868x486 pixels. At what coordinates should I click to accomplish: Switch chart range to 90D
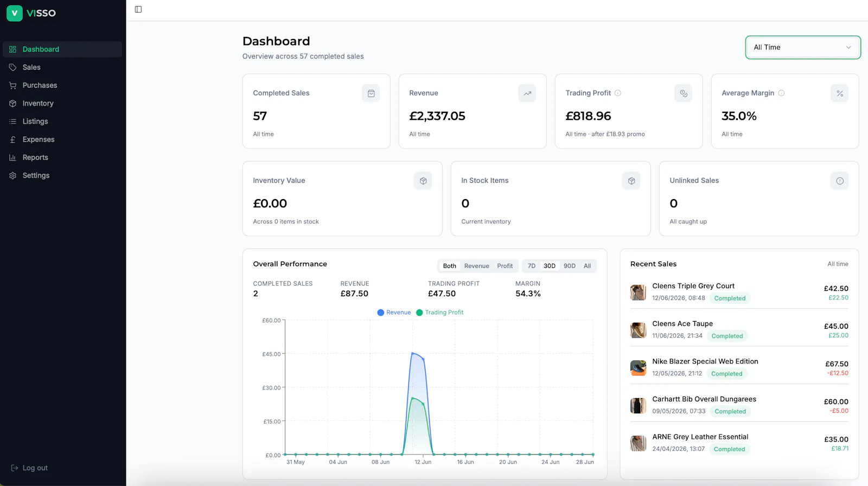point(570,266)
